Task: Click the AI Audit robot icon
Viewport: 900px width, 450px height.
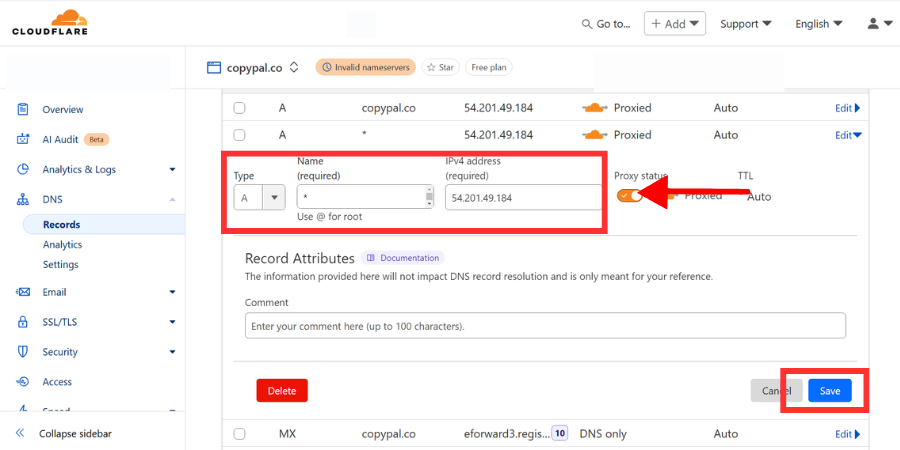Action: (23, 139)
